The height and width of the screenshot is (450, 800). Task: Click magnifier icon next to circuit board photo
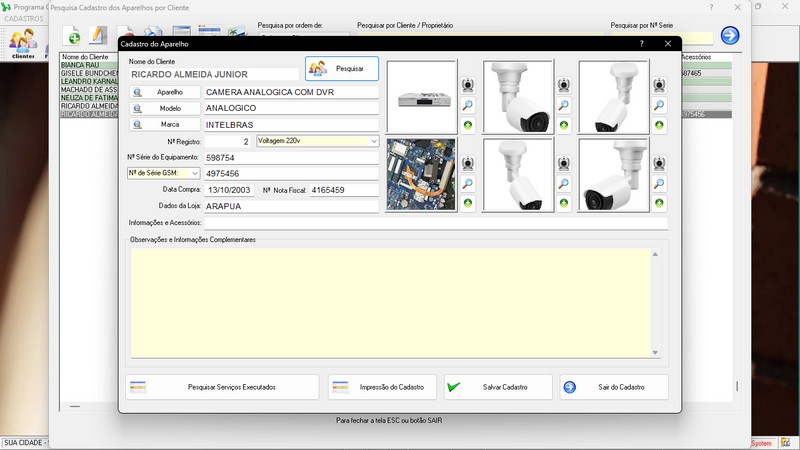[x=467, y=184]
